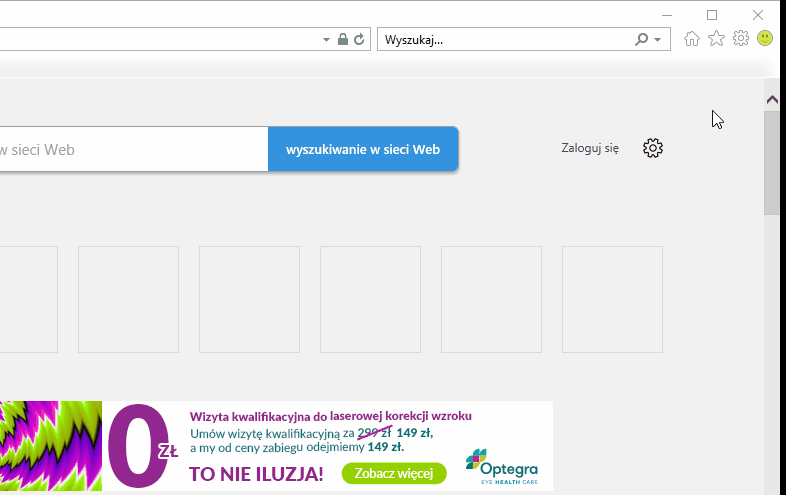786x495 pixels.
Task: Close the browser window
Action: tap(758, 16)
